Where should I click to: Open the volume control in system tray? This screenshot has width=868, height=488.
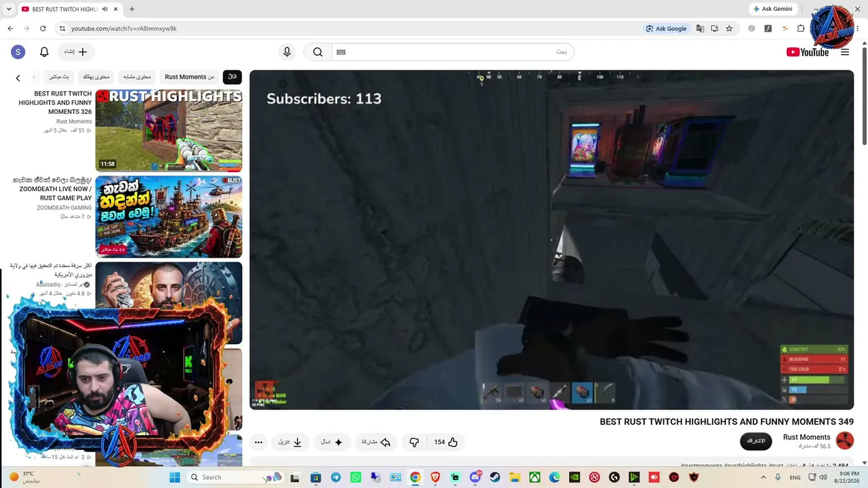pos(823,477)
